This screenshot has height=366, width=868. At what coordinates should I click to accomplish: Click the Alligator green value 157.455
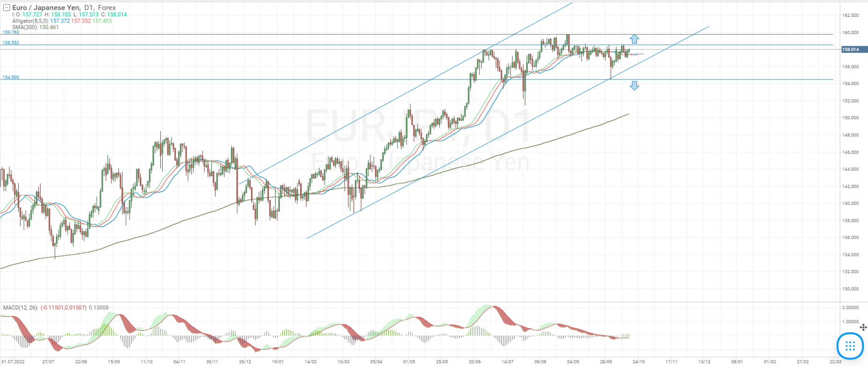pyautogui.click(x=102, y=21)
